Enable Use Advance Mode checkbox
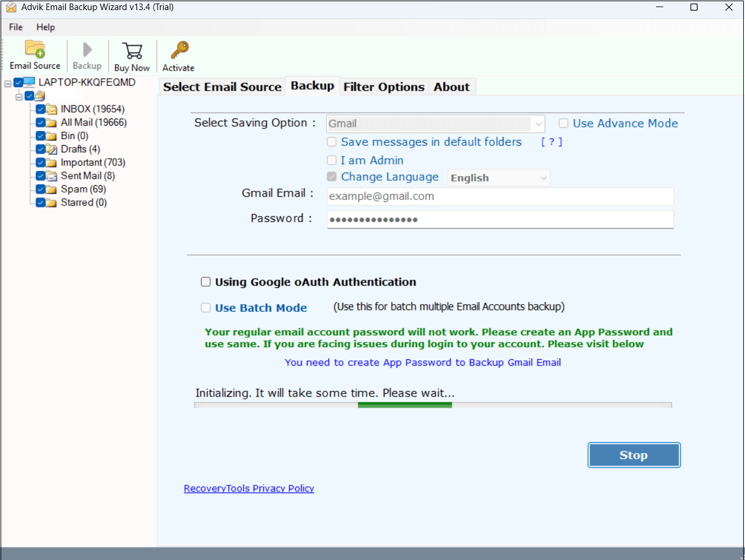Screen dimensions: 745x560 (x=564, y=123)
